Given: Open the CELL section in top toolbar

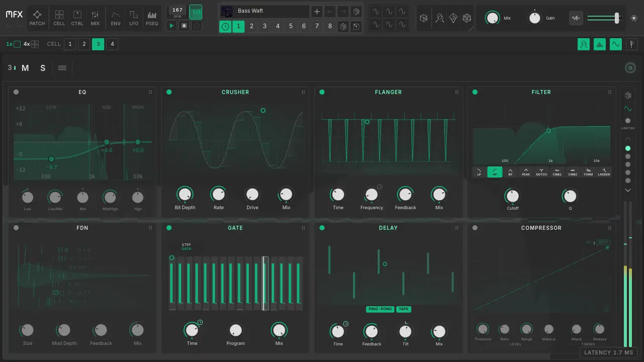Looking at the screenshot, I should pos(59,18).
